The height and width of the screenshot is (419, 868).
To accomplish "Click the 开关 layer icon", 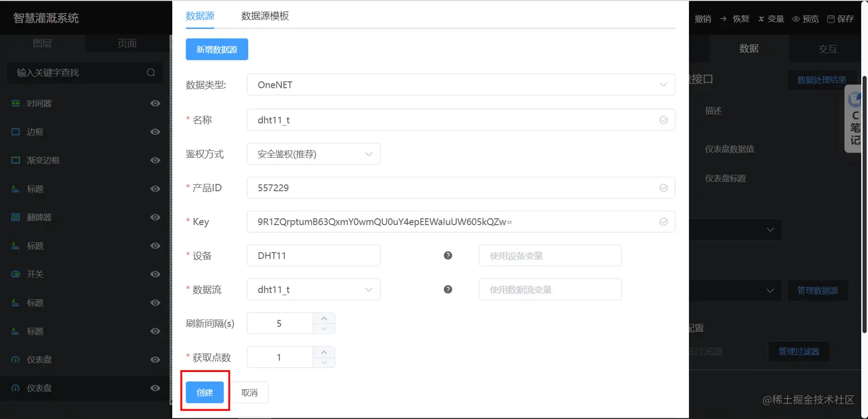I will 15,274.
